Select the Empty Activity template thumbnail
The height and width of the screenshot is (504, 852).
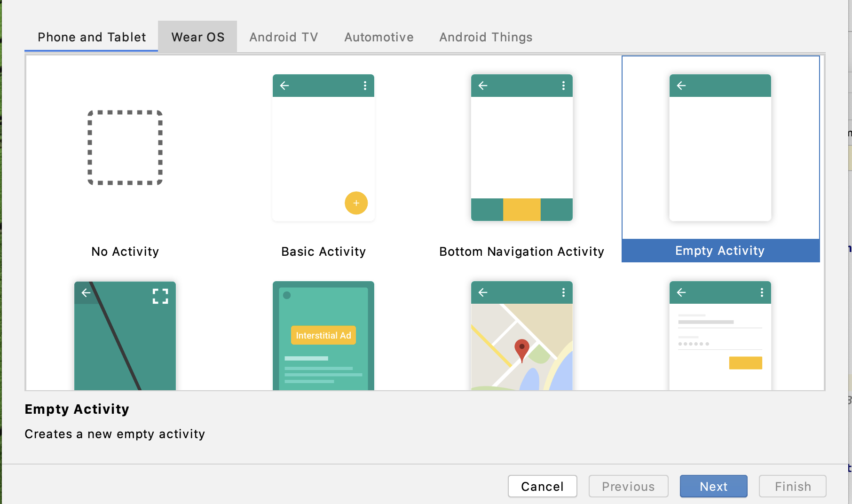pyautogui.click(x=720, y=148)
